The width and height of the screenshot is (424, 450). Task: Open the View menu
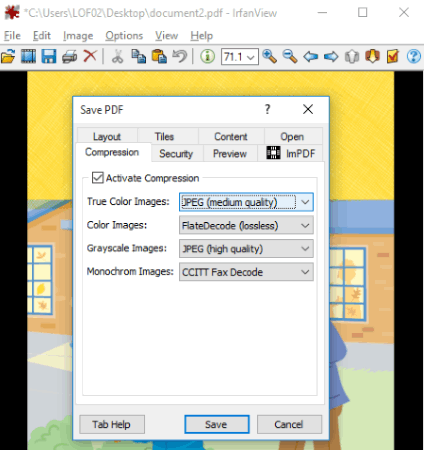(166, 36)
